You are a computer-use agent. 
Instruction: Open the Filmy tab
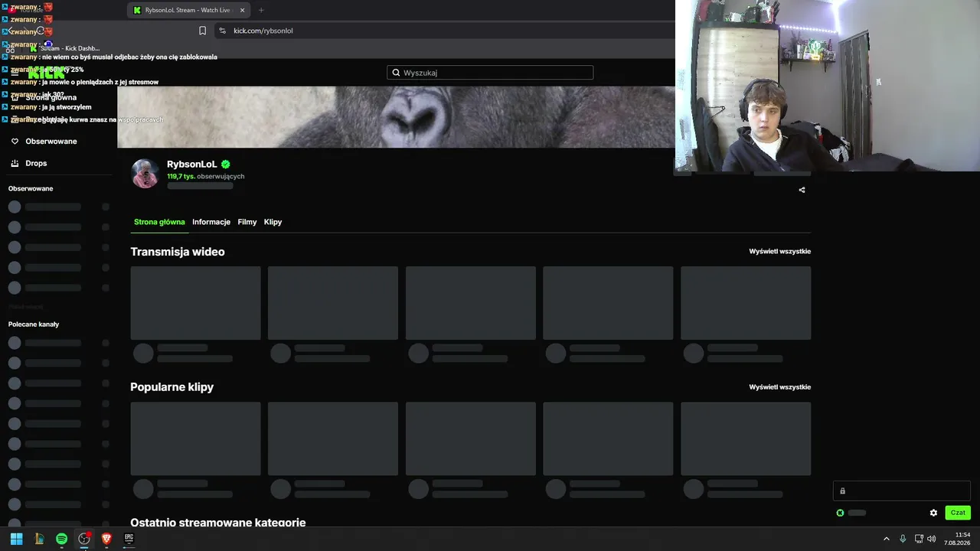(247, 222)
